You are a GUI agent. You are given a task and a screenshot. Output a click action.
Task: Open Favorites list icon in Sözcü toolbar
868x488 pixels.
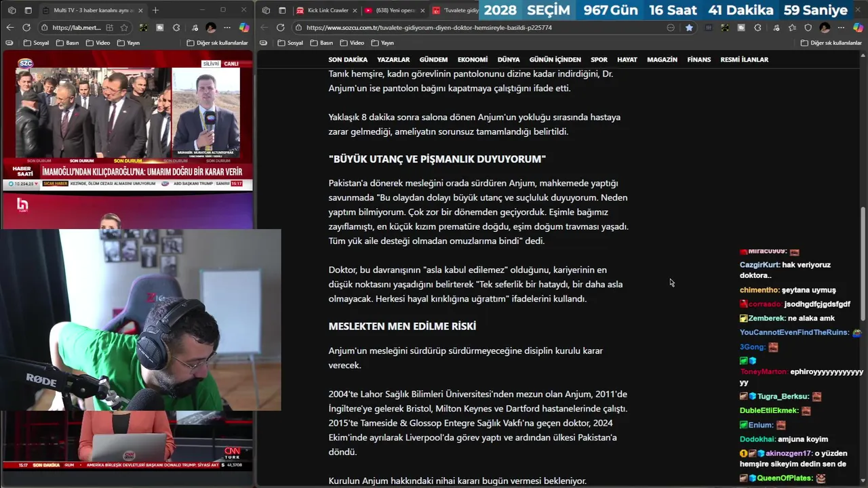point(791,28)
